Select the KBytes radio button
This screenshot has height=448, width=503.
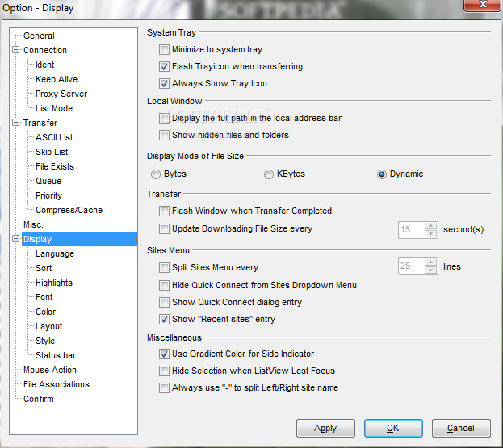coord(269,174)
